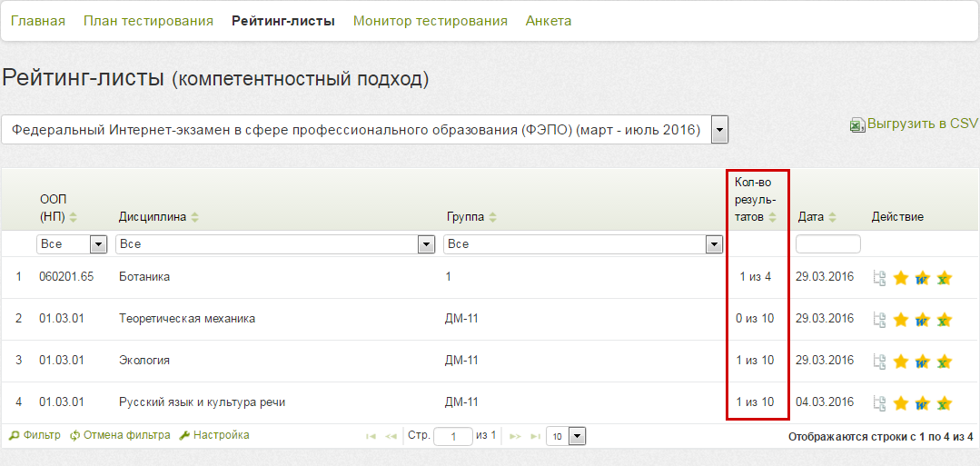Sort by Дисциплина column arrows
This screenshot has width=980, height=466.
[x=194, y=218]
